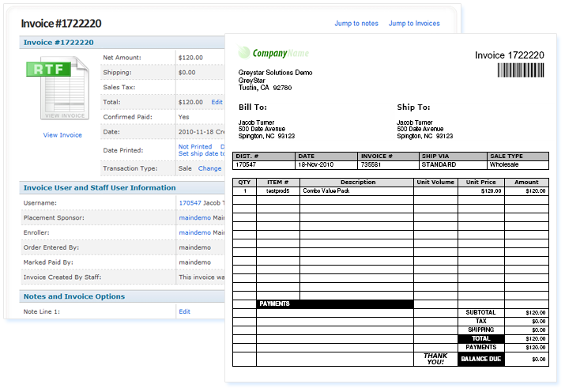Click Notes and Invoice Options header
This screenshot has height=392, width=565.
[74, 296]
